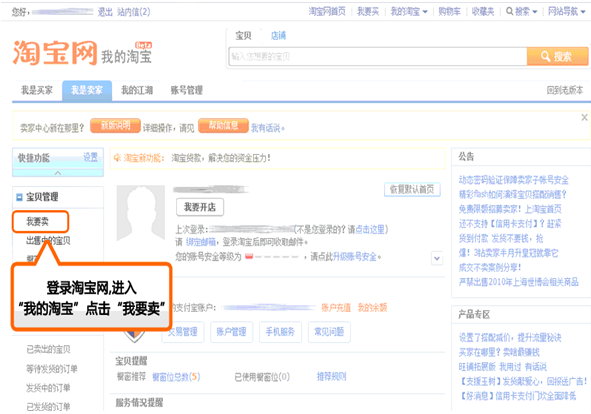Viewport: 591px width, 414px height.
Task: Expand the arrow under 恢复默认首页
Action: coord(437,259)
